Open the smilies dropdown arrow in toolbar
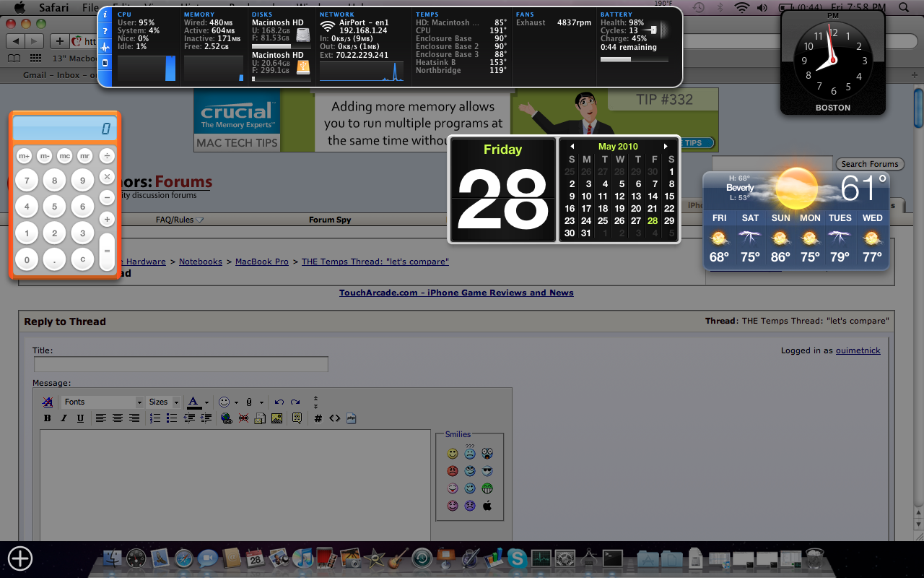Viewport: 924px width, 578px height. pyautogui.click(x=236, y=402)
